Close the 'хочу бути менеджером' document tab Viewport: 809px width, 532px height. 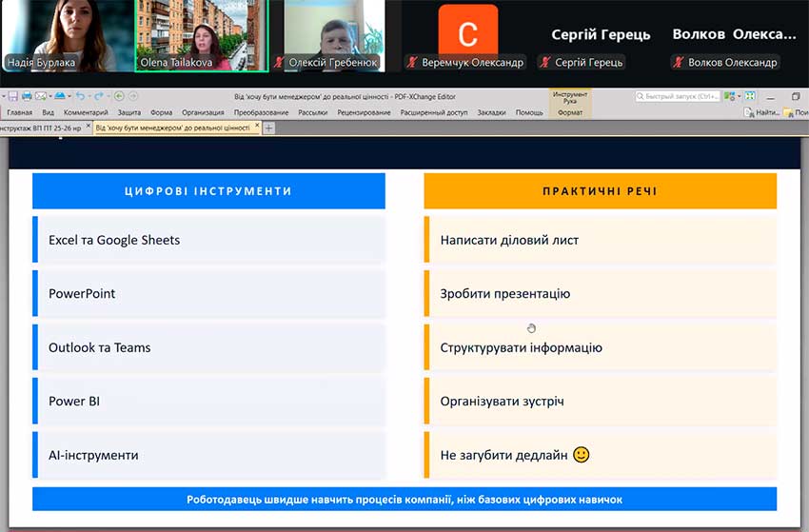pos(257,126)
